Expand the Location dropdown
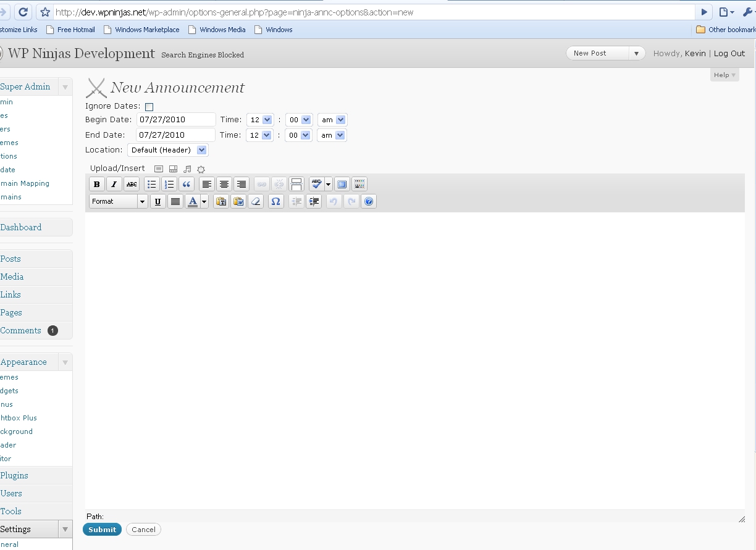 click(x=168, y=150)
